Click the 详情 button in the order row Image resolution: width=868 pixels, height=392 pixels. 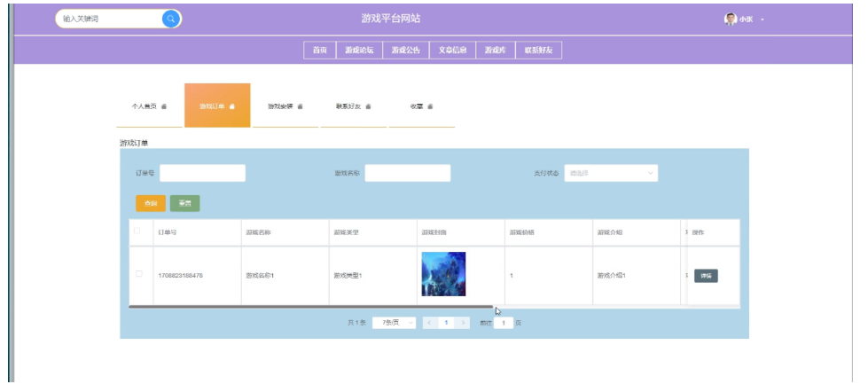(x=706, y=276)
